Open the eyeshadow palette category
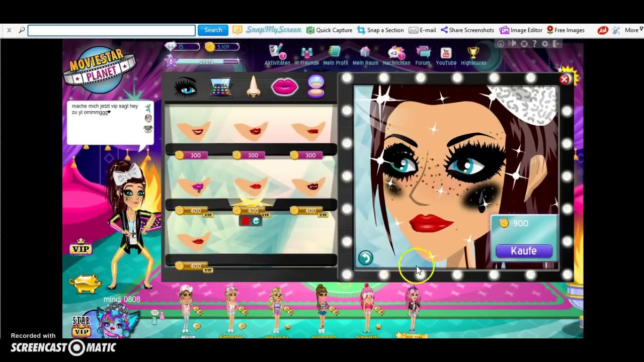The height and width of the screenshot is (362, 644). click(x=220, y=87)
